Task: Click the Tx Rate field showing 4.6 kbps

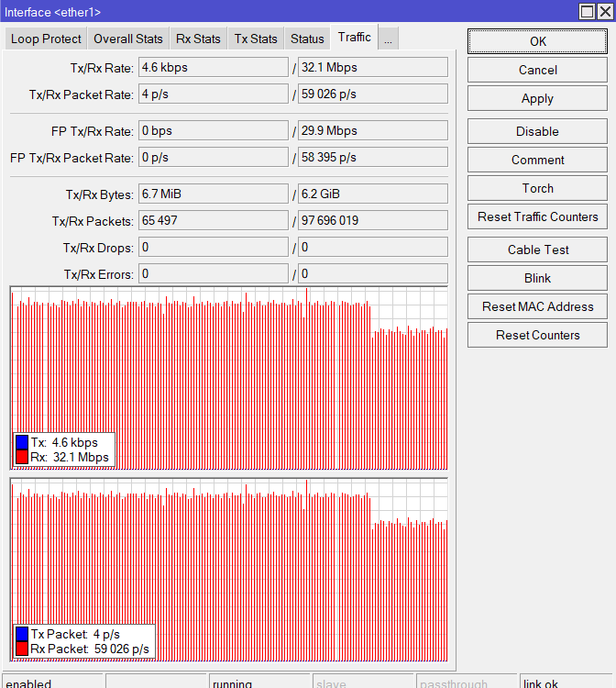Action: (x=214, y=67)
